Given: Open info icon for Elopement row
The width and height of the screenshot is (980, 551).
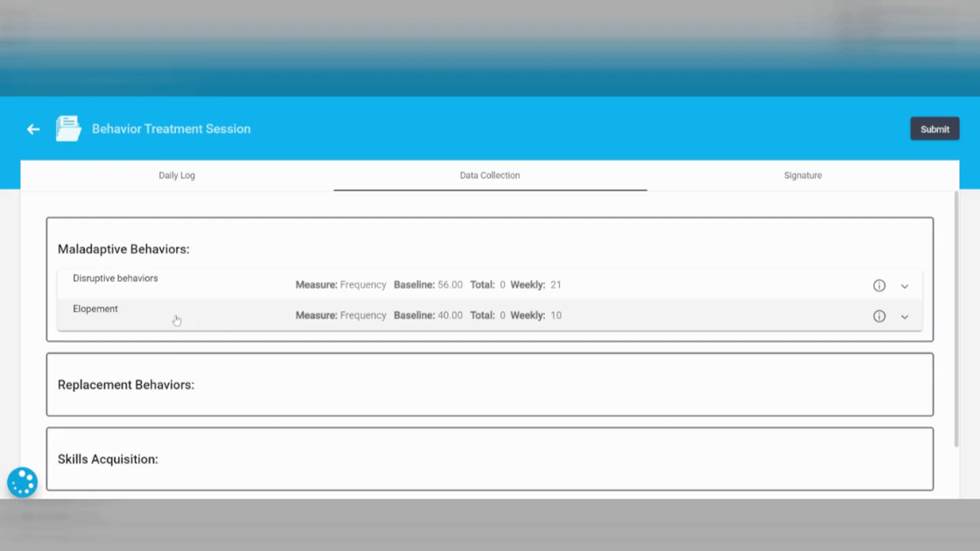Looking at the screenshot, I should 878,316.
